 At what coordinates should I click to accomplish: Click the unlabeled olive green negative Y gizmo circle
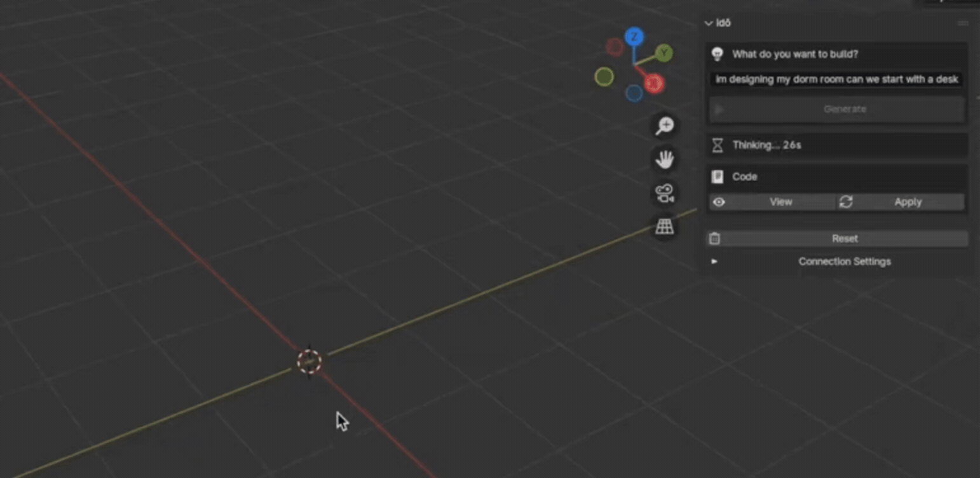pyautogui.click(x=604, y=77)
